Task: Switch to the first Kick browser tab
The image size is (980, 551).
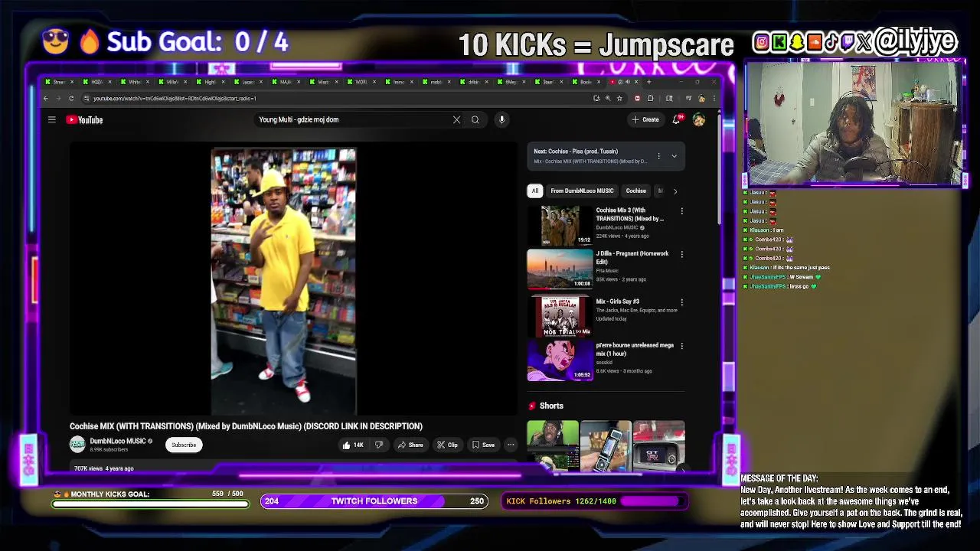Action: [x=57, y=82]
